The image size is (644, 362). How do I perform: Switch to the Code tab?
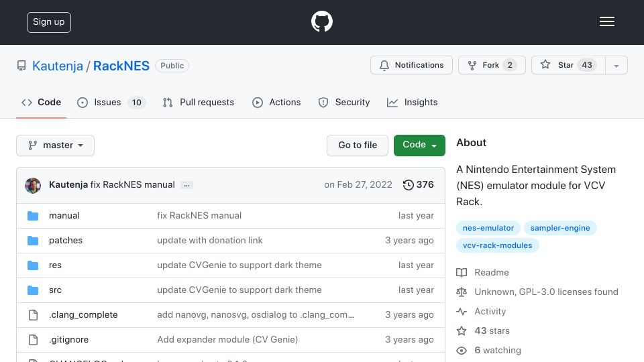(x=42, y=102)
